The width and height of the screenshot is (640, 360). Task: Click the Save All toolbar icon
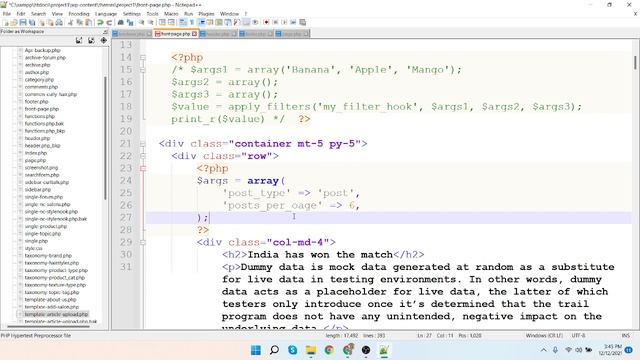32,22
